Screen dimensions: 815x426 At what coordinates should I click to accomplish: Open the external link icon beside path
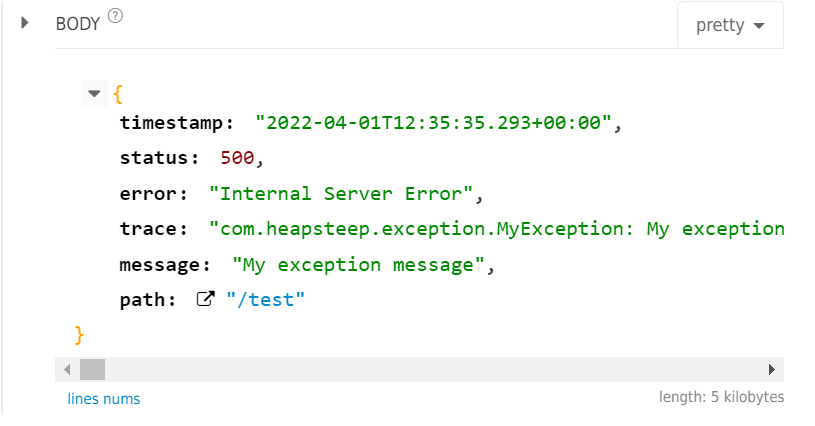pyautogui.click(x=205, y=299)
